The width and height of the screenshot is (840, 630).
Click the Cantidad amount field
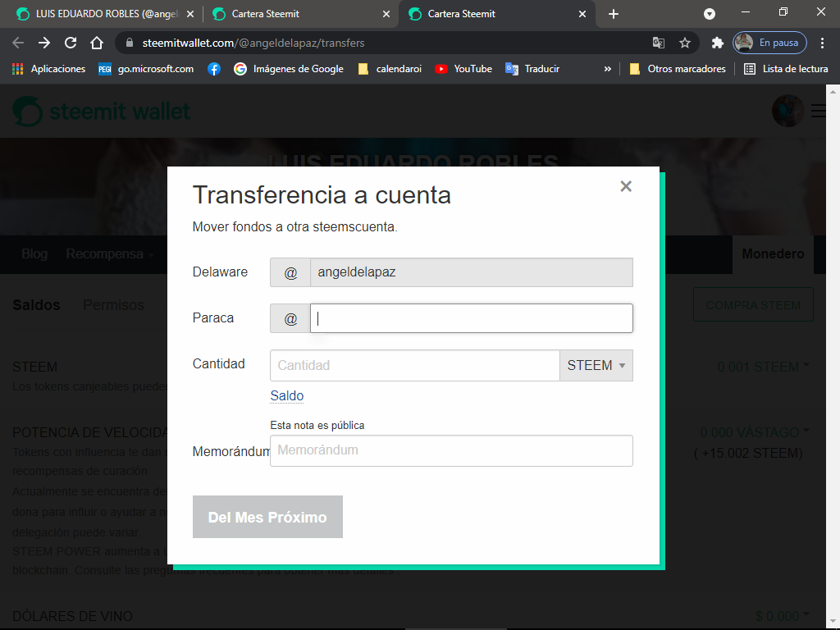[x=414, y=365]
